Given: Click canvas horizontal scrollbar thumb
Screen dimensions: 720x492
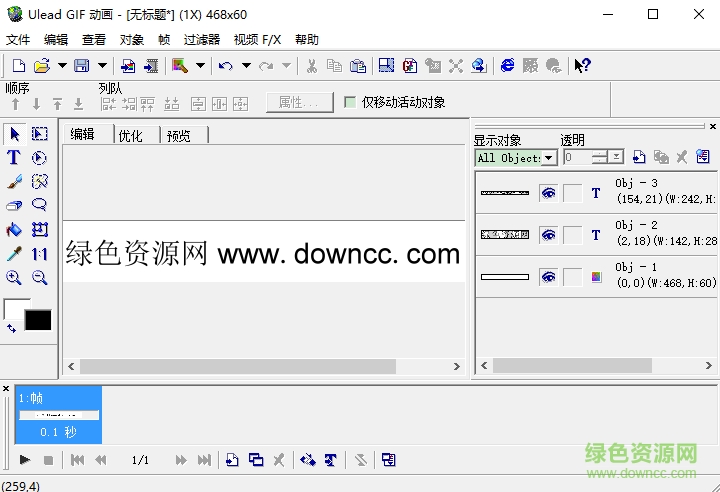Looking at the screenshot, I should click(x=238, y=366).
